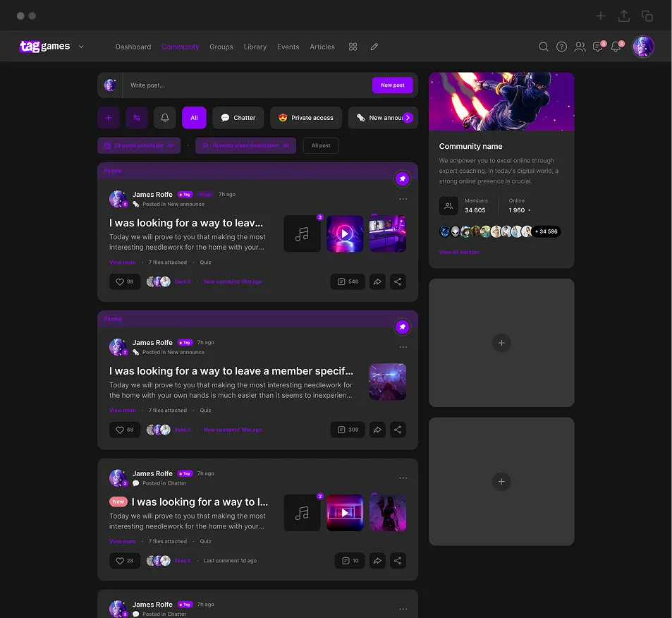672x618 pixels.
Task: Open the apps grid icon in navbar
Action: [x=353, y=47]
